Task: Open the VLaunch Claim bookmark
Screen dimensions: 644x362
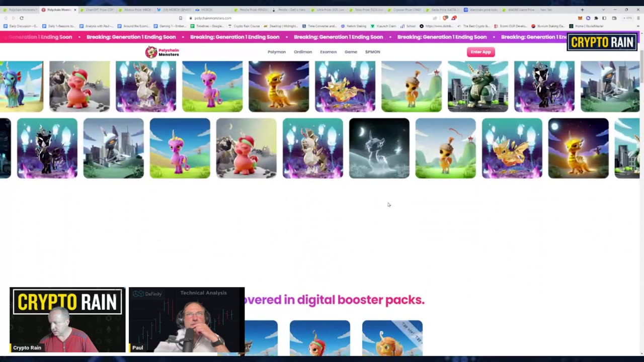Action: coord(383,26)
